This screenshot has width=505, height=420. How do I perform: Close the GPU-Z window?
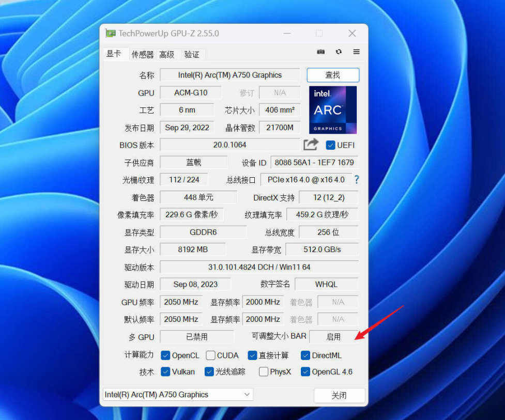[352, 33]
